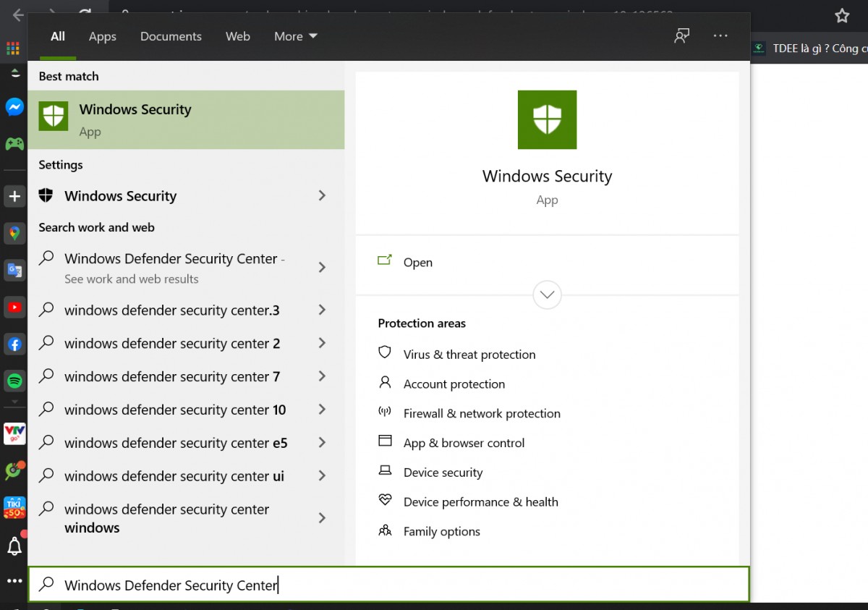Click the magnifier icon in search box
868x610 pixels.
pos(46,584)
